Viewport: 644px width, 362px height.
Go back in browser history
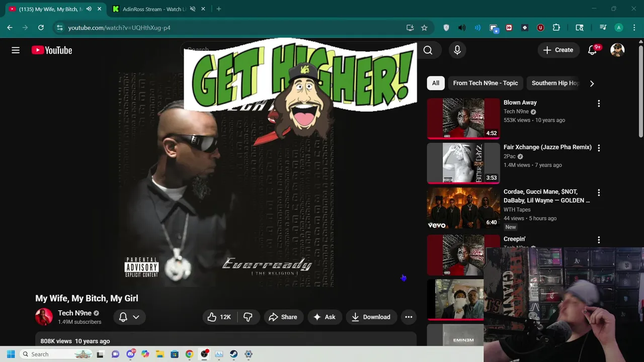[x=10, y=28]
